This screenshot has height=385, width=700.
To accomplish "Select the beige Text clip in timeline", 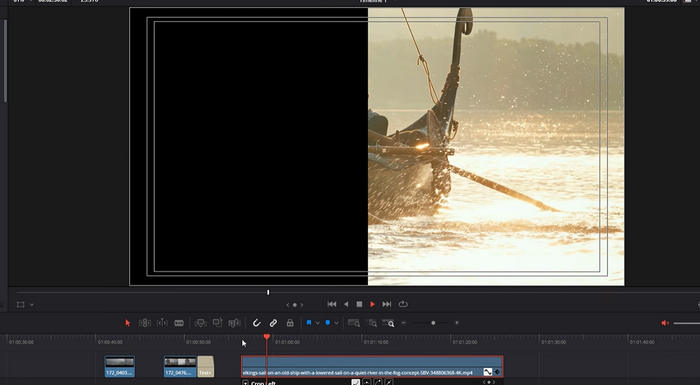I will (205, 366).
